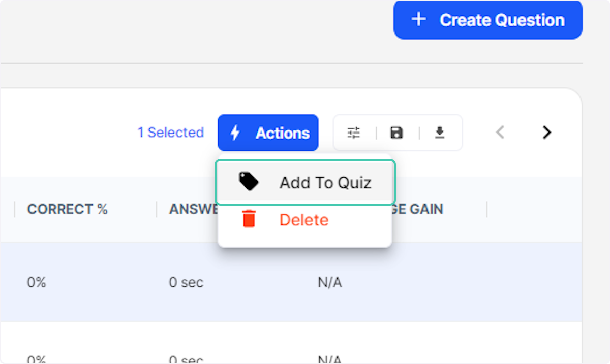Click the save view floppy disk icon
This screenshot has height=364, width=610.
click(397, 133)
